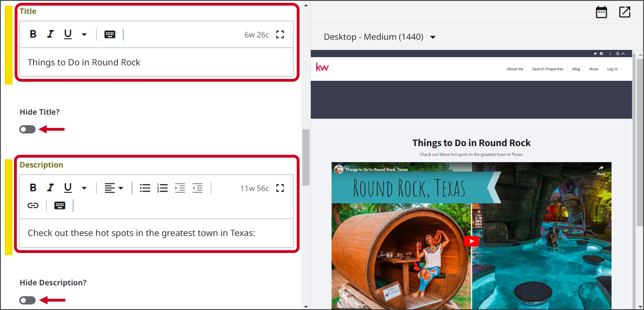Click word count '6w 26c' in Title

(x=256, y=35)
